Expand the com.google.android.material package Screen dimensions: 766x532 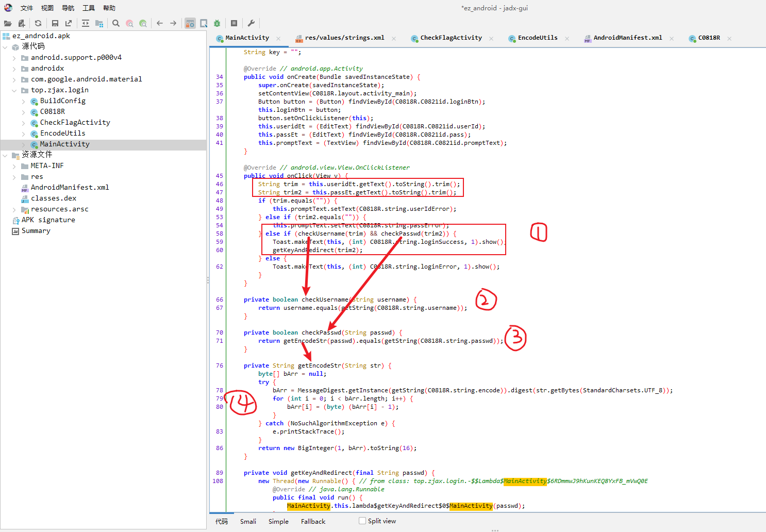point(14,79)
